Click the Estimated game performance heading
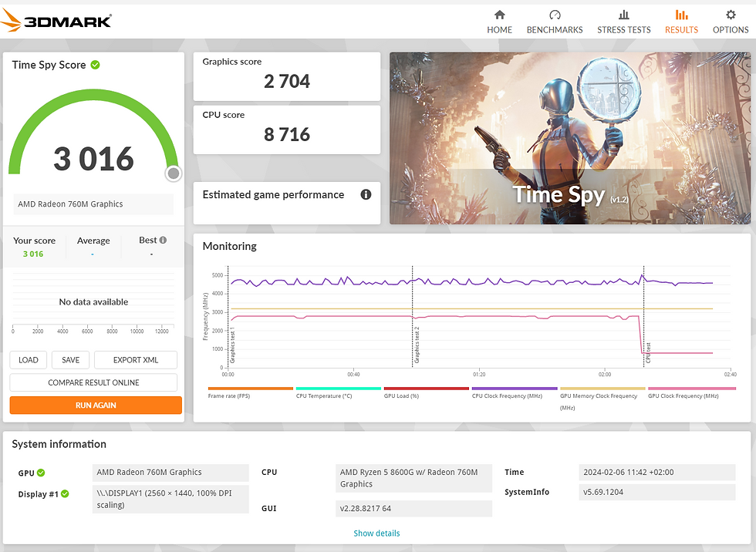 (x=273, y=194)
